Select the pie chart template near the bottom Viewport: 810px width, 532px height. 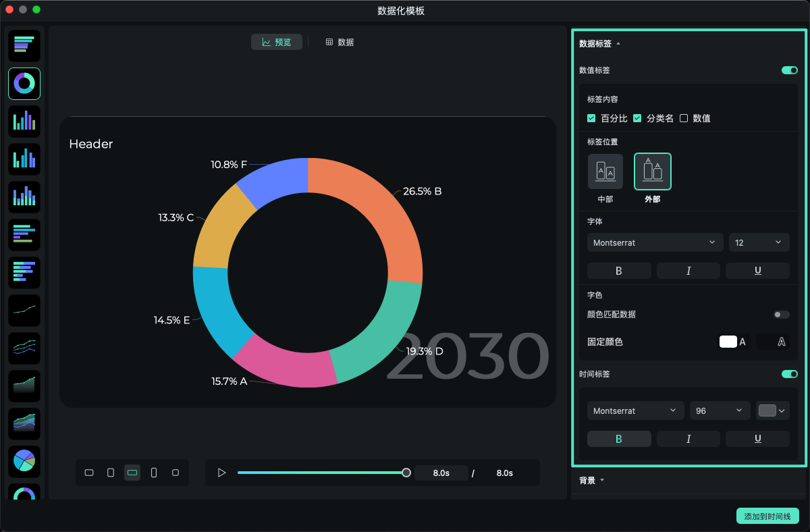[x=24, y=461]
